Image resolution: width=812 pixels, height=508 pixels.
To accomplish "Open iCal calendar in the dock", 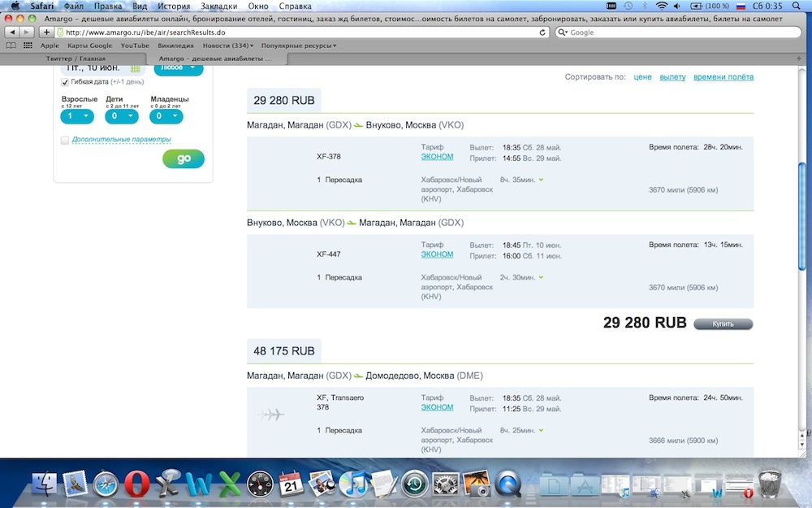I will coord(291,485).
